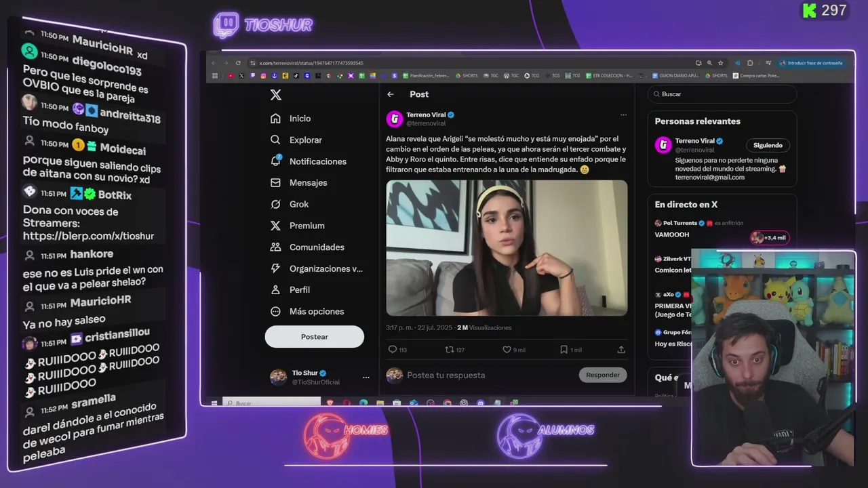Open the 2 M Visualizaciones link
The height and width of the screenshot is (488, 868).
click(x=484, y=328)
